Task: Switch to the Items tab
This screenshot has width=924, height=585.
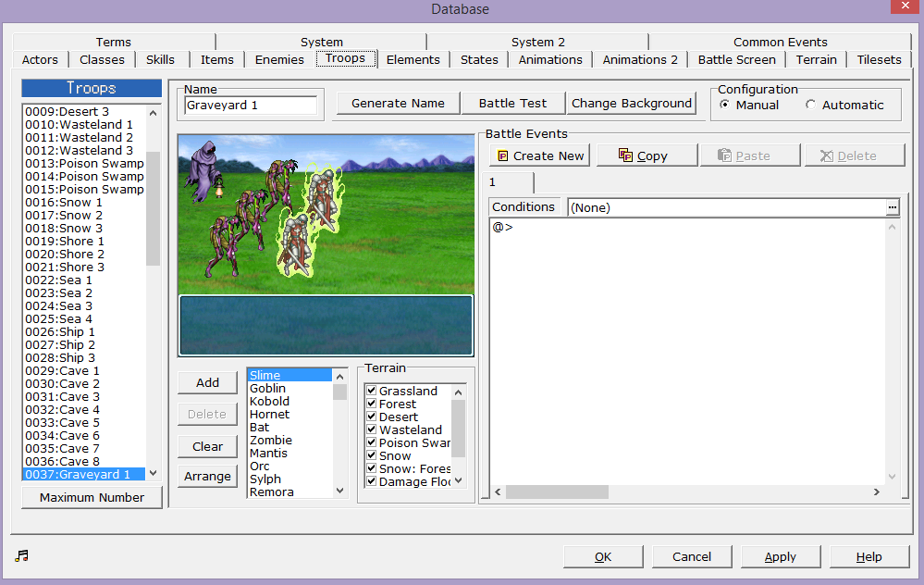Action: [216, 59]
